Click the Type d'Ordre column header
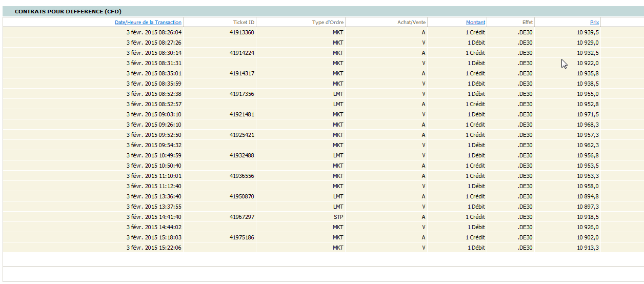The image size is (644, 284). coord(328,22)
